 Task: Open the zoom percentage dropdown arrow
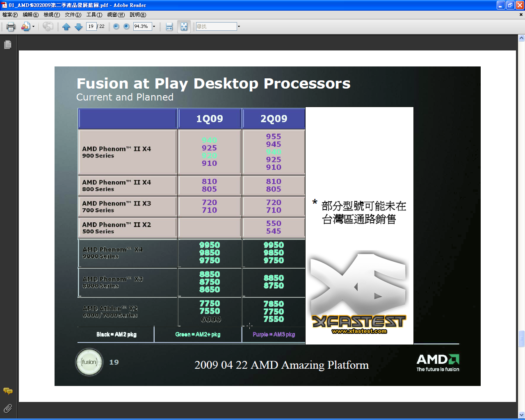(x=154, y=27)
